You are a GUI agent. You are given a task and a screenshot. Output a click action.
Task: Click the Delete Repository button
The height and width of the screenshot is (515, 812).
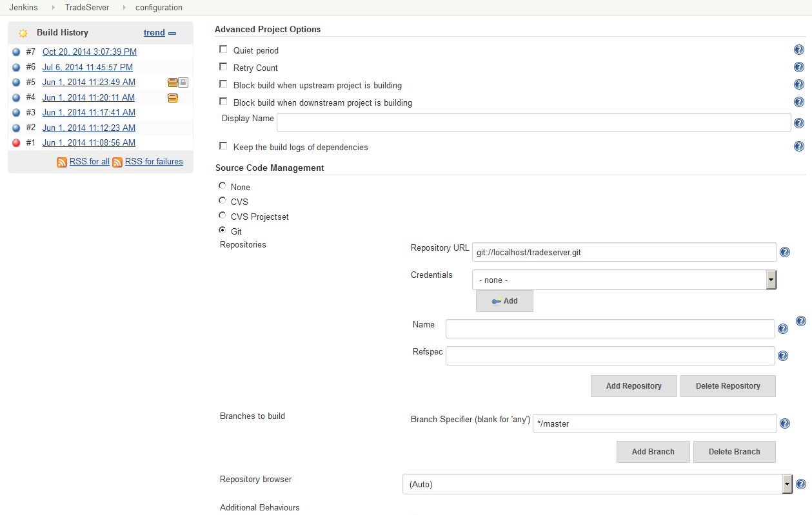pos(728,386)
